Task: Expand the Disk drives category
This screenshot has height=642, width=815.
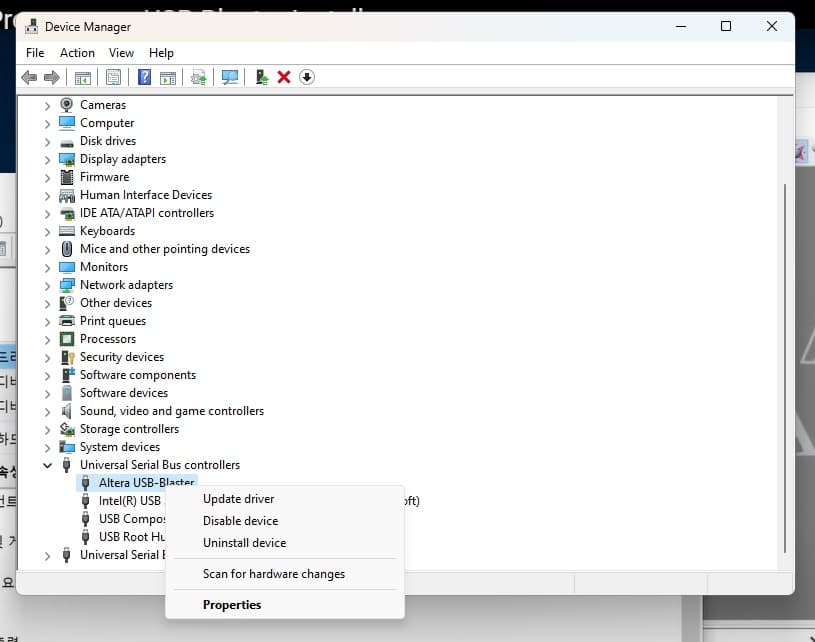Action: click(47, 142)
